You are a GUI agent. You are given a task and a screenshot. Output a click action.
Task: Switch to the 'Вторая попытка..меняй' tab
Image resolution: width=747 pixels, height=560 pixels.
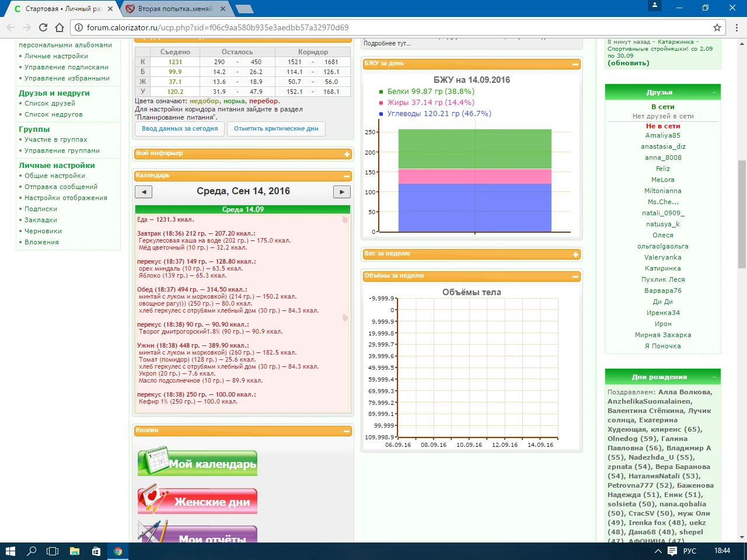(x=175, y=9)
